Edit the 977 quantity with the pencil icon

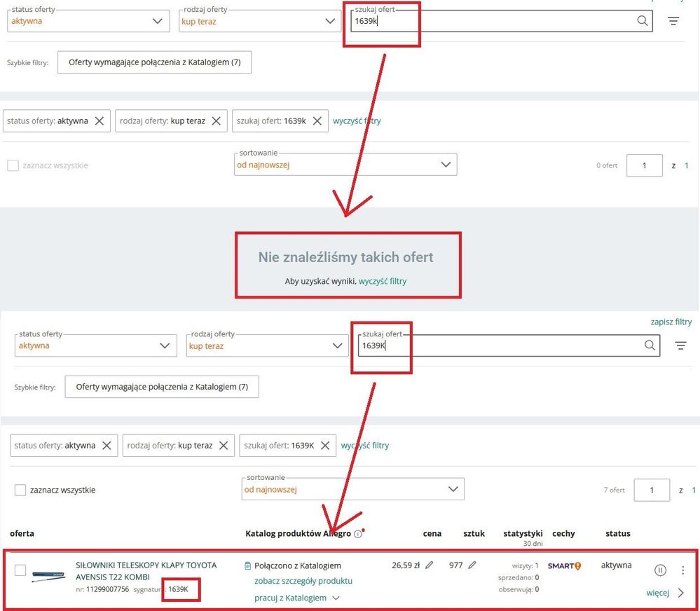coord(472,565)
